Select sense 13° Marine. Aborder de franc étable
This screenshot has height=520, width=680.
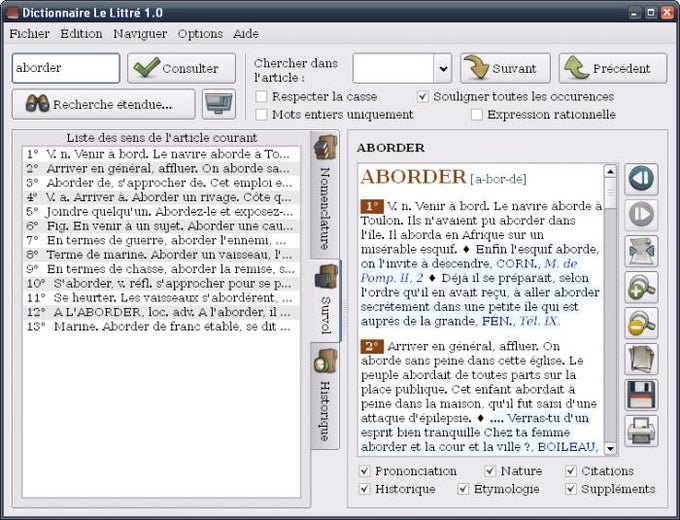[x=161, y=326]
